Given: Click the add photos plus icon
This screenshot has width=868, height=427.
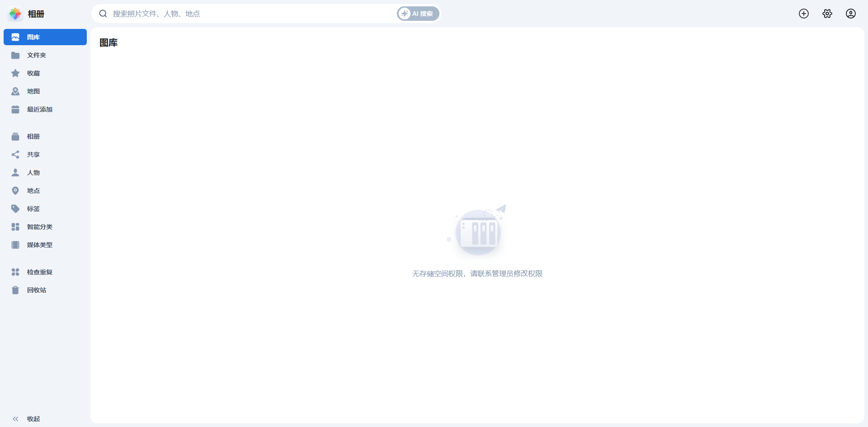Looking at the screenshot, I should 804,14.
